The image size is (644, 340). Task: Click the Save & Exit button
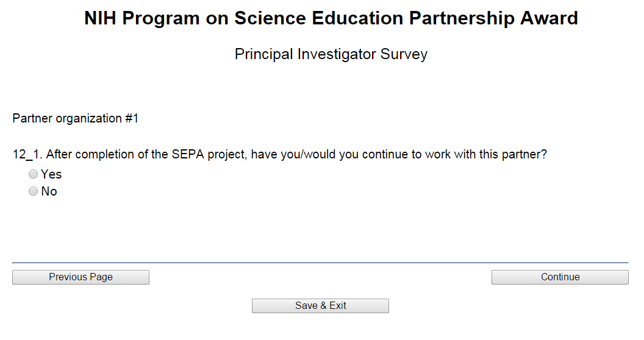pyautogui.click(x=320, y=306)
